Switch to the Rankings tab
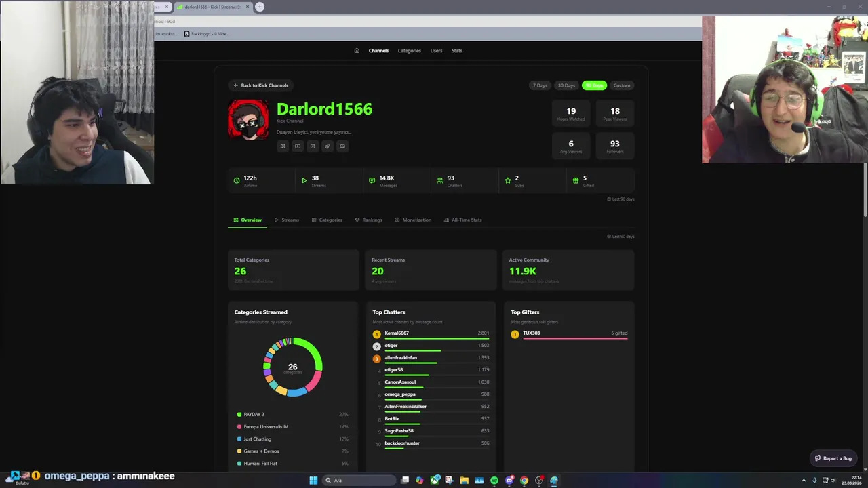868x488 pixels. 368,220
